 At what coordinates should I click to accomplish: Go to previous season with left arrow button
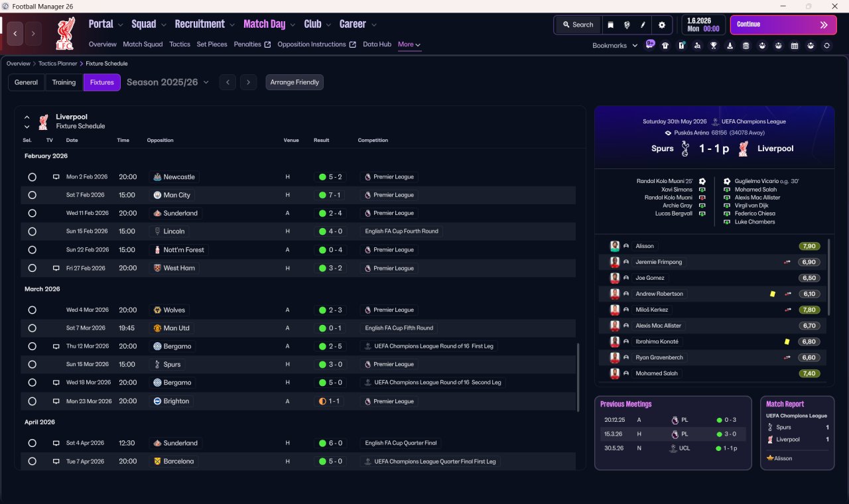click(228, 82)
